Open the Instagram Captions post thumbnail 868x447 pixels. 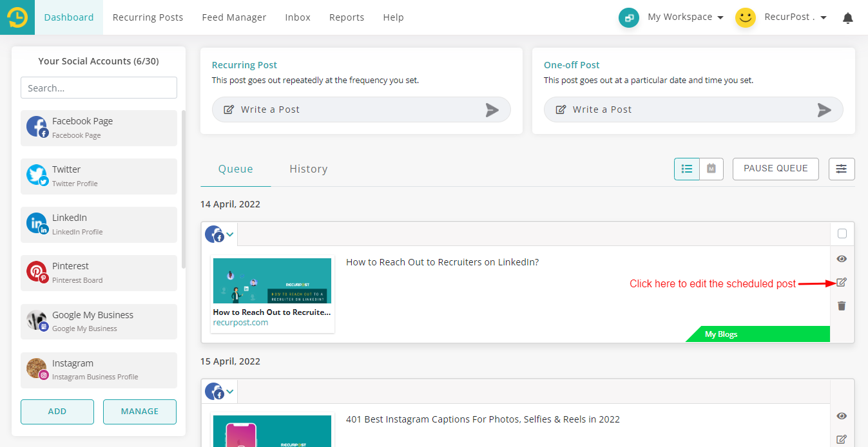coord(273,431)
